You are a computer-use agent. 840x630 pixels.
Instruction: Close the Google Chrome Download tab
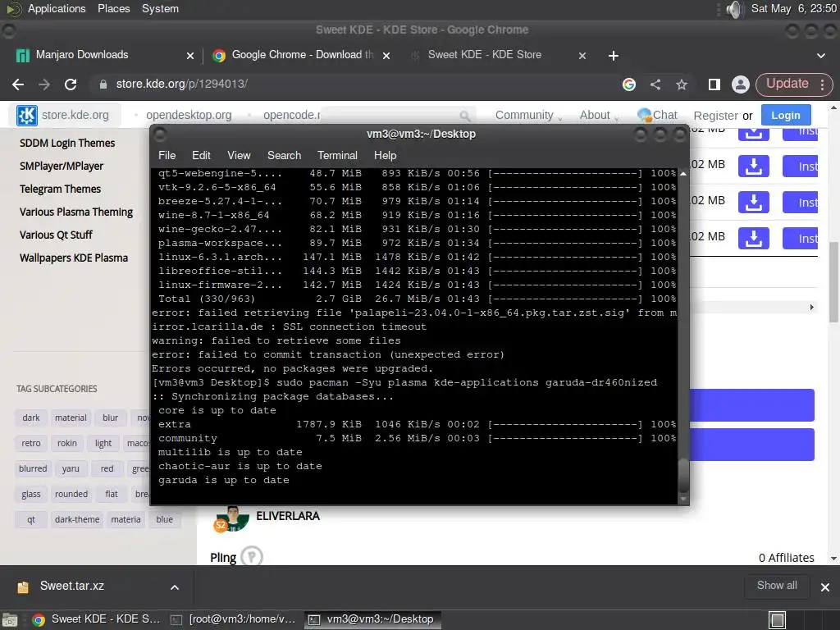tap(386, 56)
